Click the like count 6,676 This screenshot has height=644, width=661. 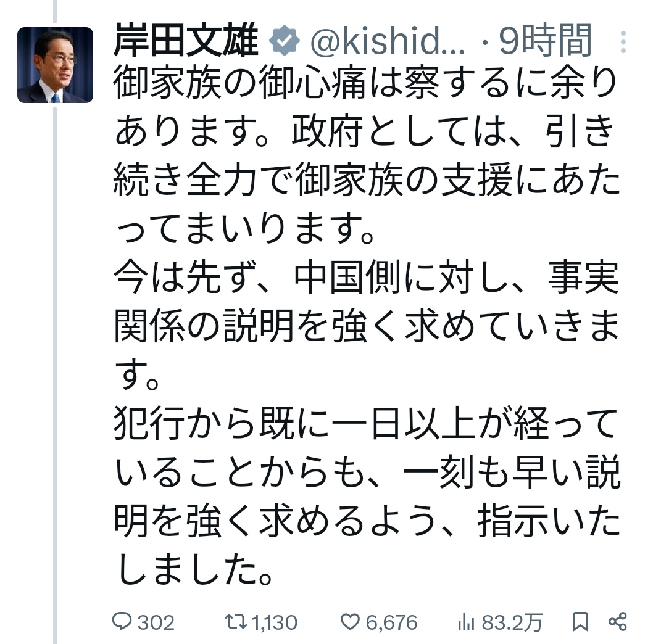click(392, 622)
